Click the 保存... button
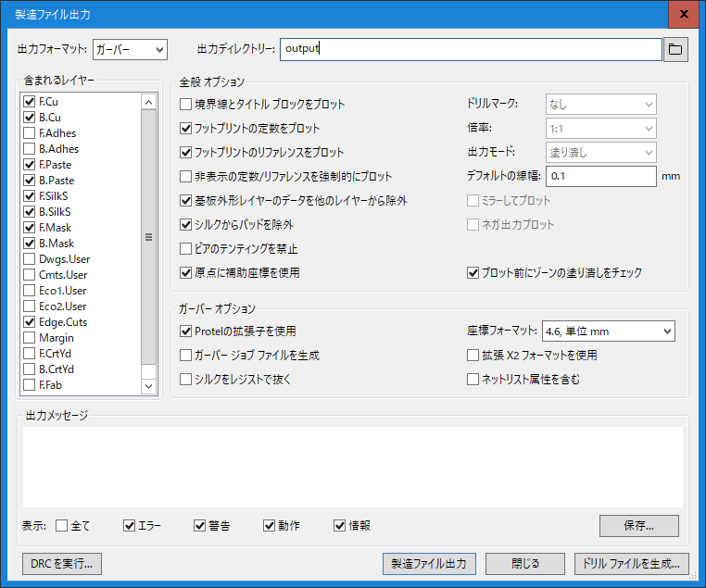Image resolution: width=706 pixels, height=588 pixels. click(639, 526)
